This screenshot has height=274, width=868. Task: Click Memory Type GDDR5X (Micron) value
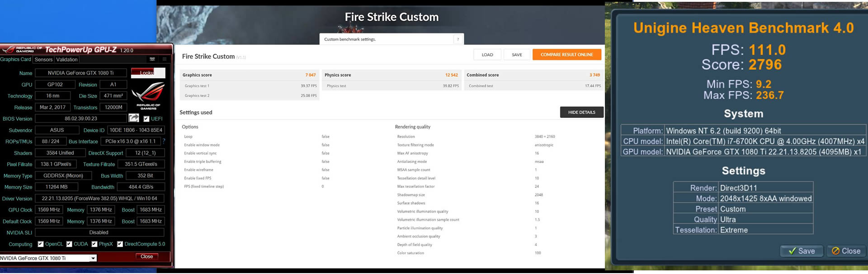[x=63, y=175]
